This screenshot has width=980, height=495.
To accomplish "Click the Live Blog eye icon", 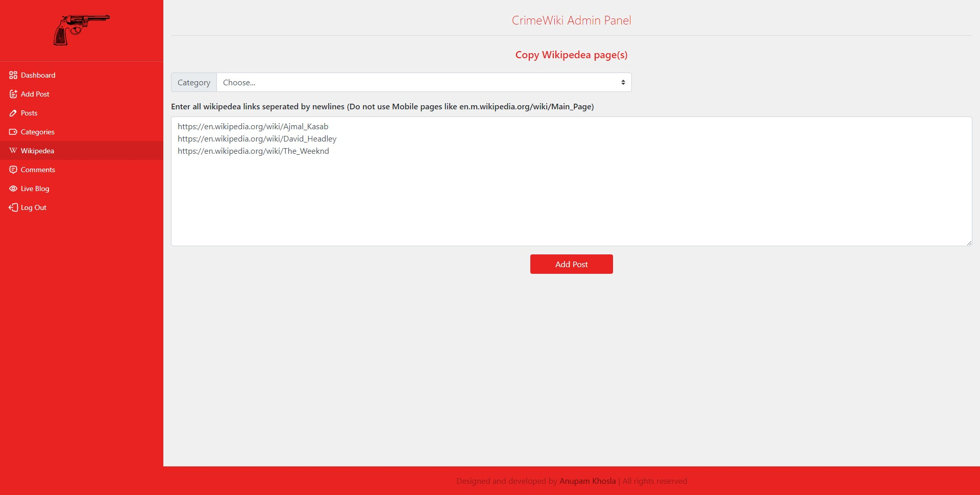I will [13, 188].
